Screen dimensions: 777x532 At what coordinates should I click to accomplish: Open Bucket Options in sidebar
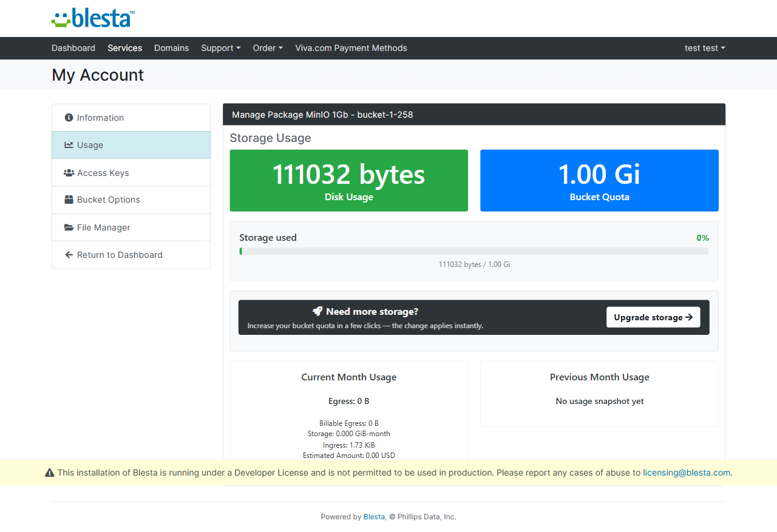pyautogui.click(x=131, y=200)
